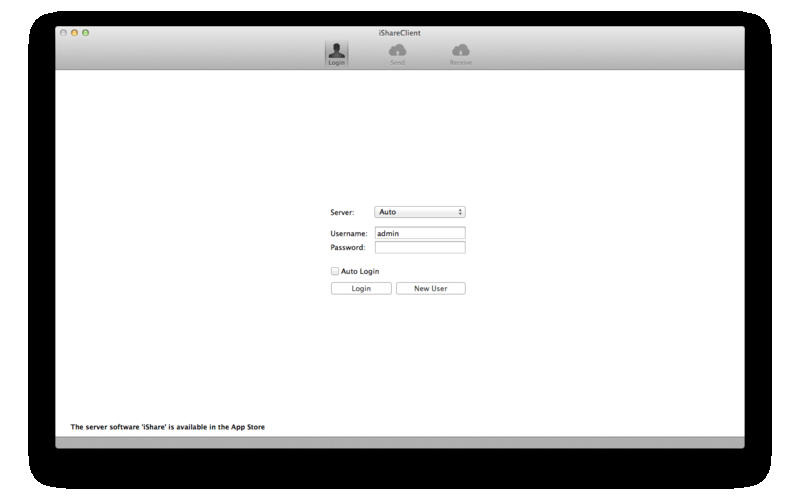Close the iShareClient window with red button
800x500 pixels.
coord(64,33)
